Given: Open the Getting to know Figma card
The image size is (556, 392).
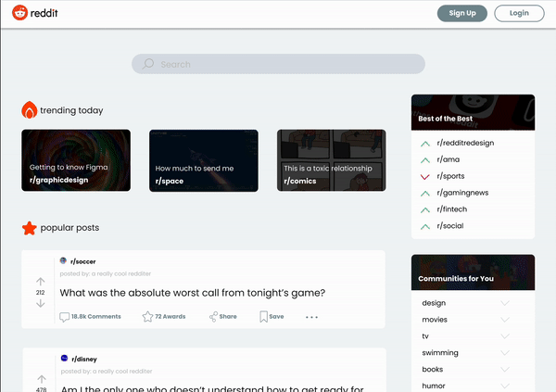Looking at the screenshot, I should [x=76, y=160].
